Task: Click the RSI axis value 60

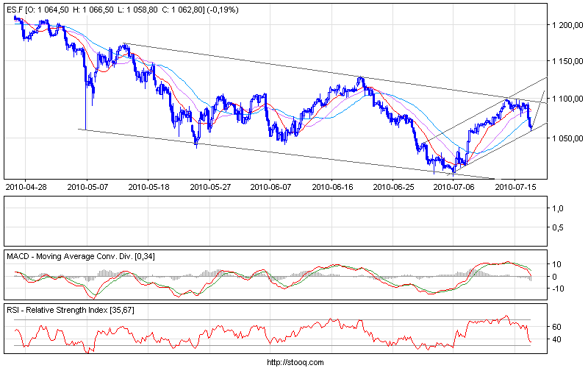Action: 557,327
